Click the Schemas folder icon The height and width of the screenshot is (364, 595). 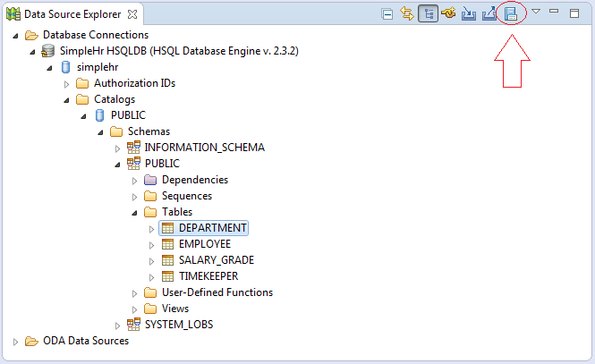click(116, 131)
